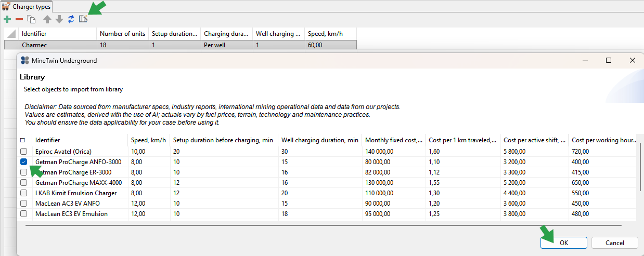Move selected row down with arrow

(x=59, y=19)
